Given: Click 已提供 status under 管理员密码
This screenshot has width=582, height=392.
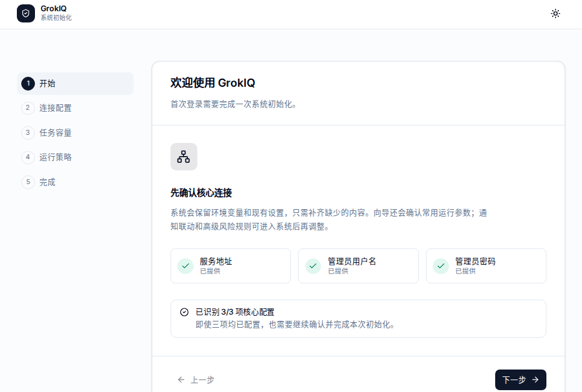Looking at the screenshot, I should pos(465,271).
